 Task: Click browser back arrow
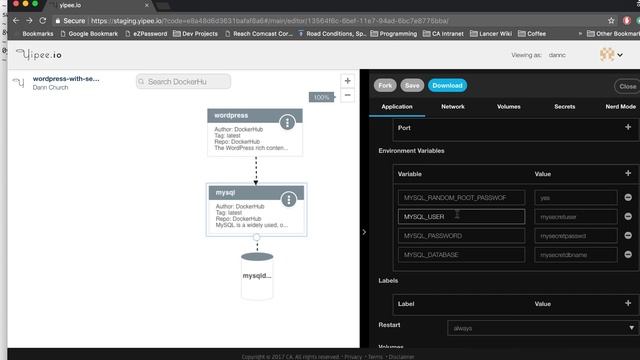pyautogui.click(x=16, y=20)
